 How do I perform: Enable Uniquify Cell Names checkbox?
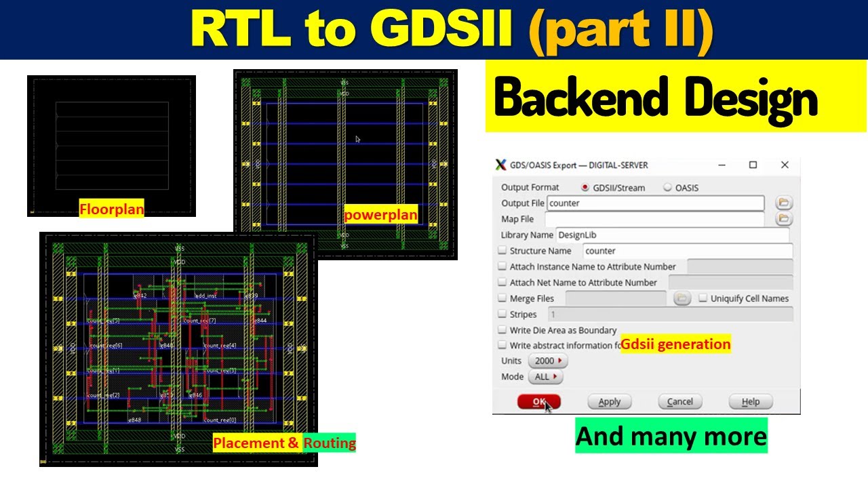[x=703, y=298]
